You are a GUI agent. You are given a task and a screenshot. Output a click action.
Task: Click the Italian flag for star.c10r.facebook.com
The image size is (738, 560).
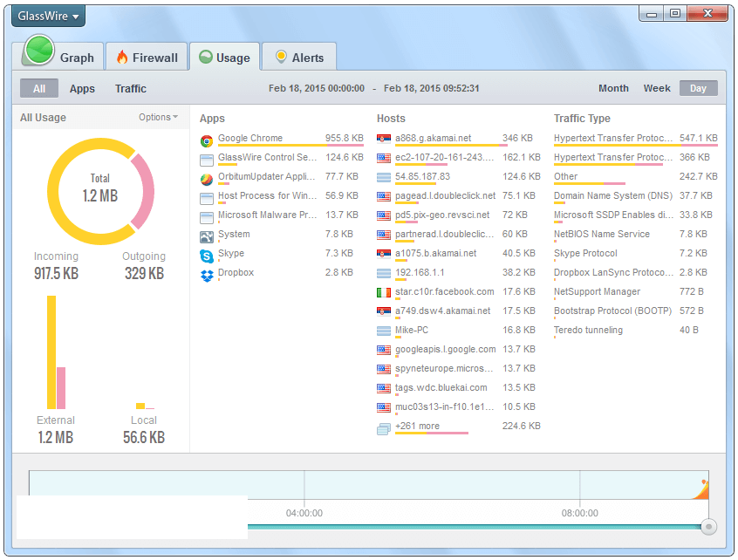pos(384,293)
